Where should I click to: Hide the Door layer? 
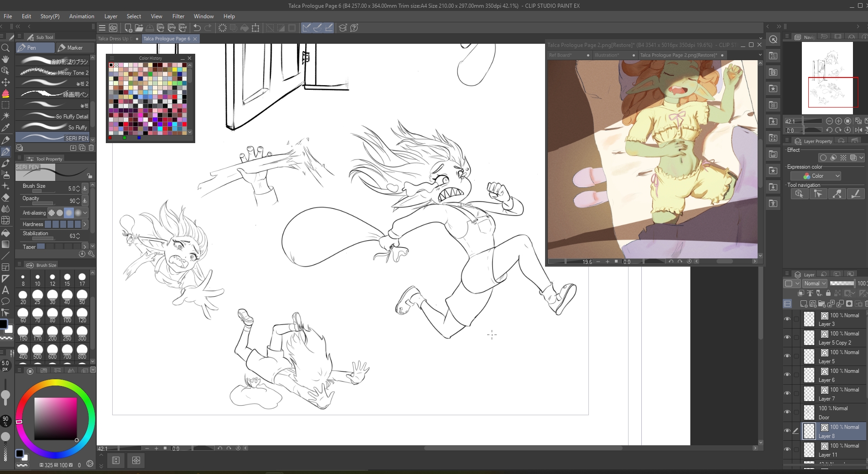(787, 412)
